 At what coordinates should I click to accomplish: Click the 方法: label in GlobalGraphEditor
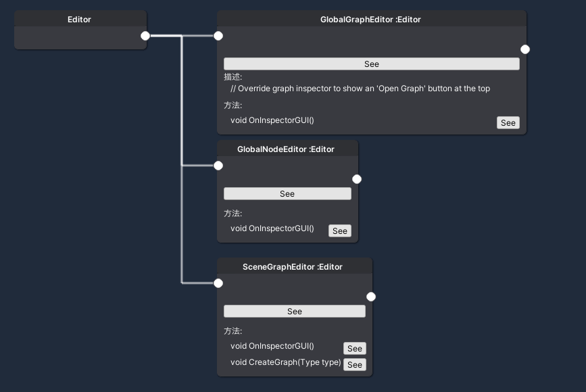pos(233,105)
